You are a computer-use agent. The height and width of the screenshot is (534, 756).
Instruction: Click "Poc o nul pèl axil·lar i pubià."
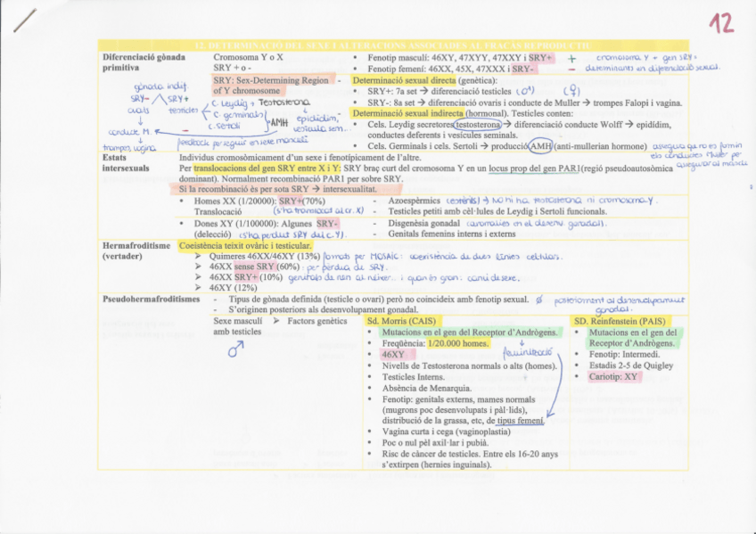pyautogui.click(x=435, y=442)
